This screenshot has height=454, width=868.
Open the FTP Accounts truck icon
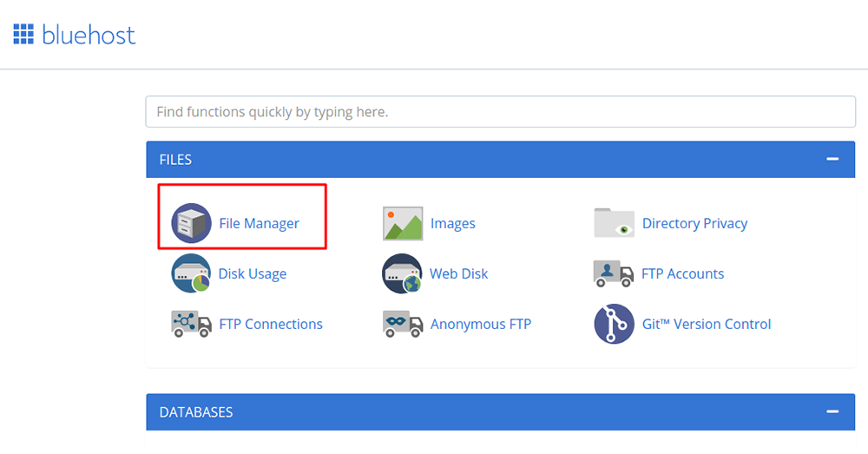[613, 273]
